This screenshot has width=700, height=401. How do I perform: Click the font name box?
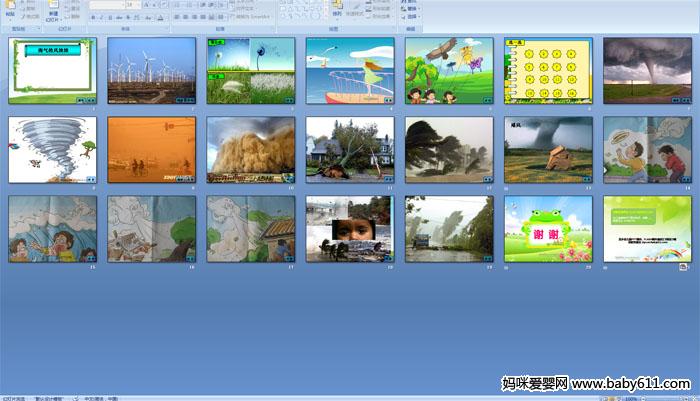tap(107, 5)
